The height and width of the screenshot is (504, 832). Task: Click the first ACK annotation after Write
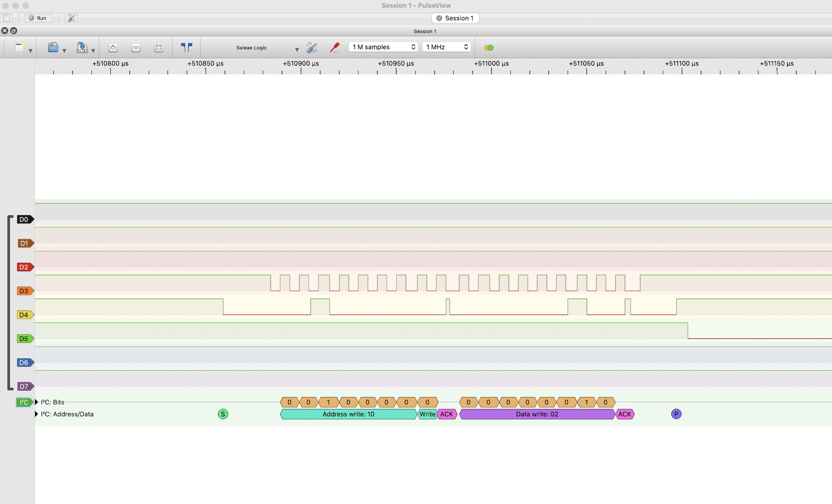point(447,414)
